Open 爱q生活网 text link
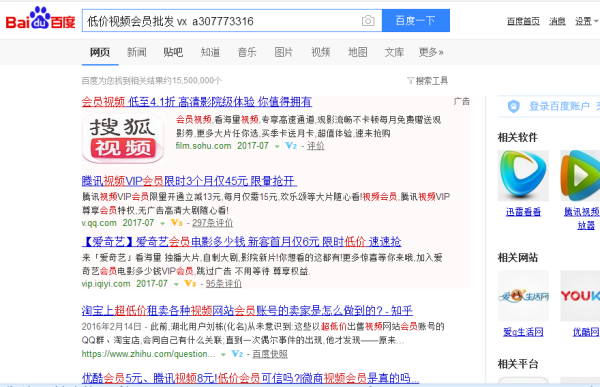 [x=523, y=332]
